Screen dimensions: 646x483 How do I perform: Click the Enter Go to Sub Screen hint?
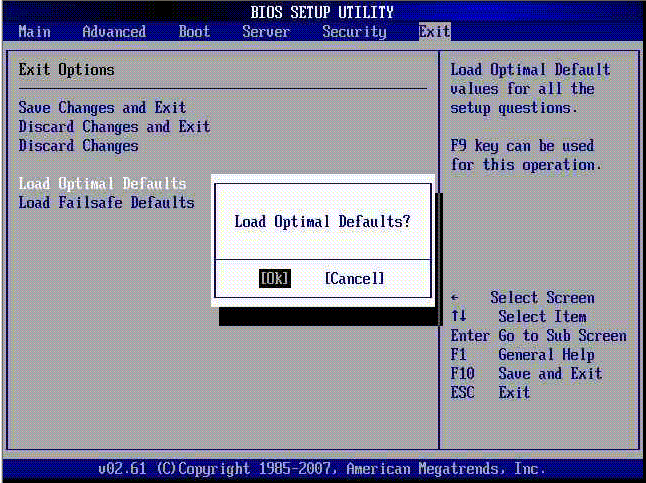(538, 336)
